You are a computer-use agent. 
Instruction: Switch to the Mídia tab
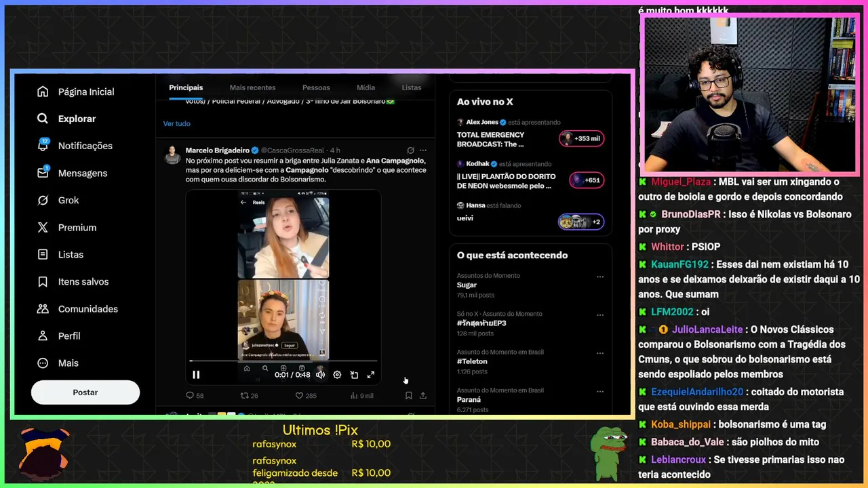(366, 87)
